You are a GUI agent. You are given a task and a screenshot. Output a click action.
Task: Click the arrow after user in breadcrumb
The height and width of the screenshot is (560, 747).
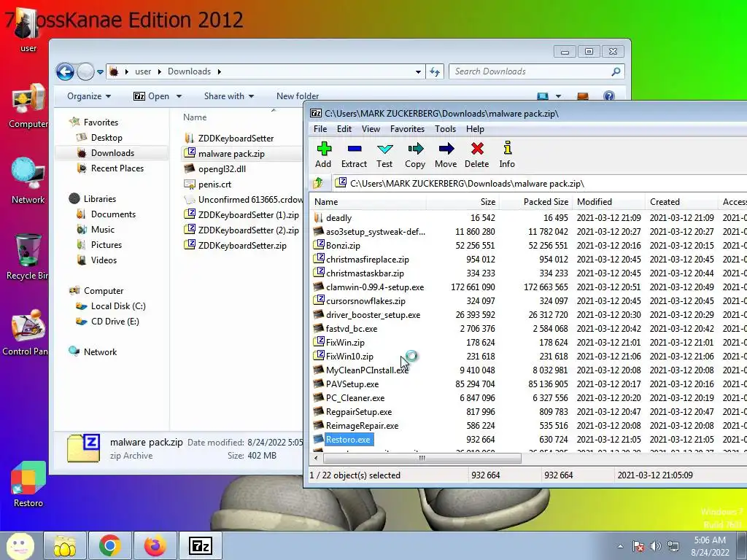(x=159, y=72)
